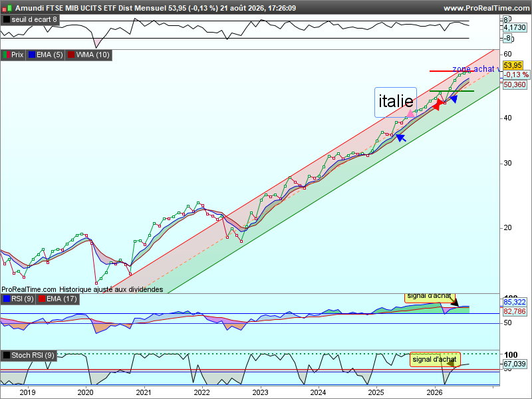Click the black arrow on RSI signal d'achat

click(454, 302)
